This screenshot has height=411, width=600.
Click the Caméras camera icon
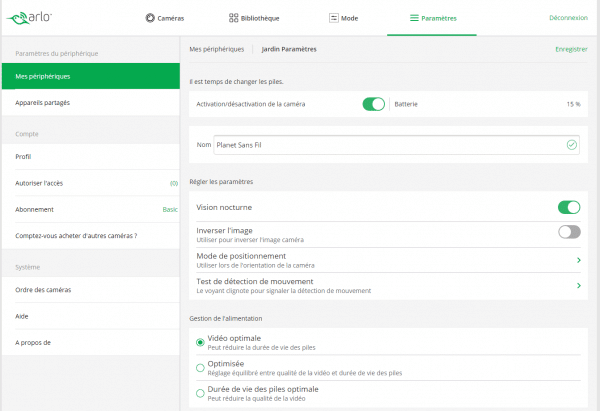[x=150, y=18]
